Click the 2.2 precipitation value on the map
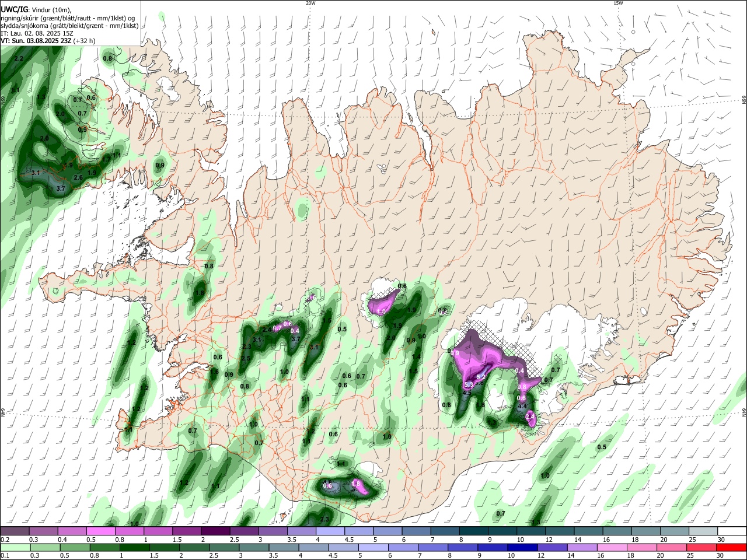This screenshot has width=747, height=560. pyautogui.click(x=19, y=59)
